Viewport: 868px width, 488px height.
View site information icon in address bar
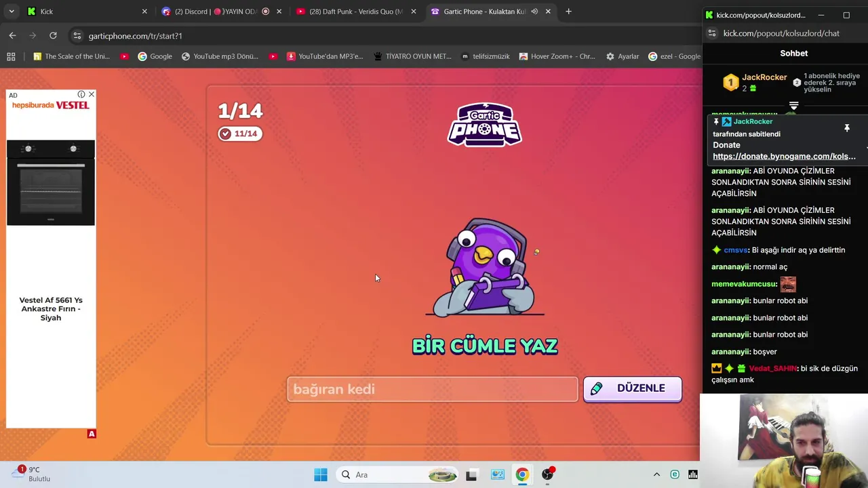[x=77, y=36]
